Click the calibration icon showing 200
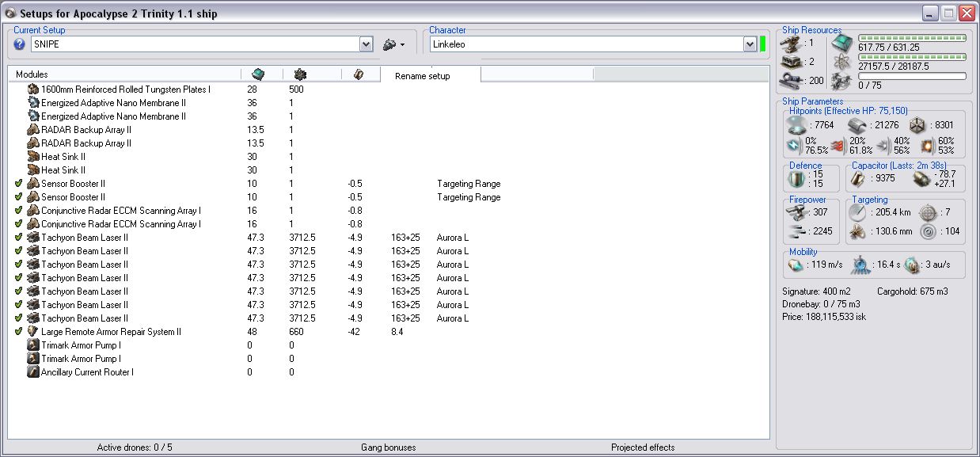The height and width of the screenshot is (457, 980). (x=791, y=80)
